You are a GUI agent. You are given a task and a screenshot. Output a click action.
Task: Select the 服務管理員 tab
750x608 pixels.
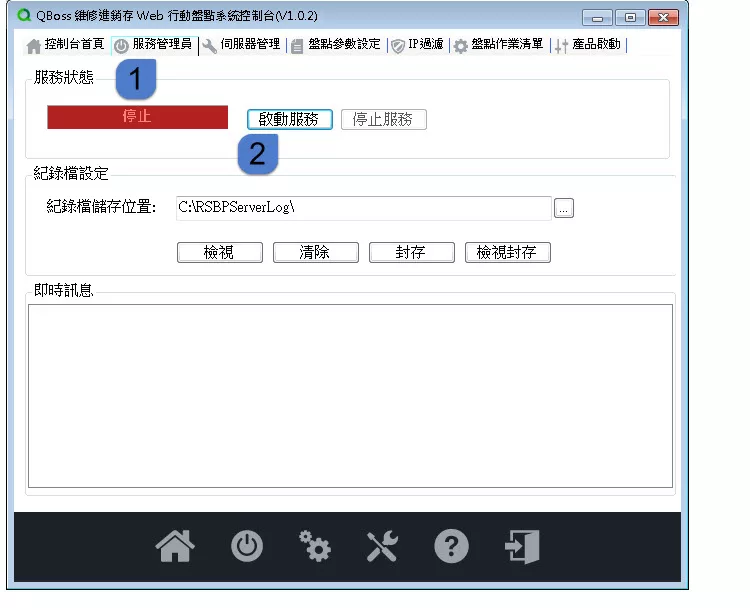(153, 45)
